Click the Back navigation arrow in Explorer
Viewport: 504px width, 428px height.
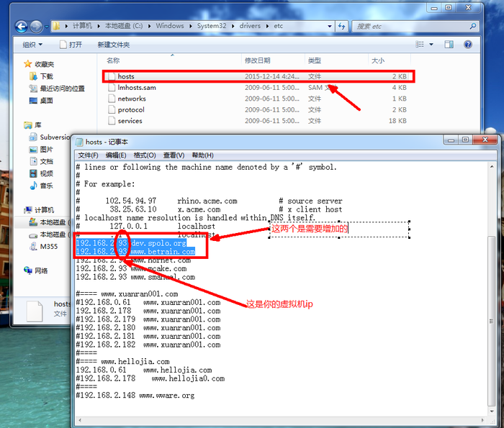(22, 27)
